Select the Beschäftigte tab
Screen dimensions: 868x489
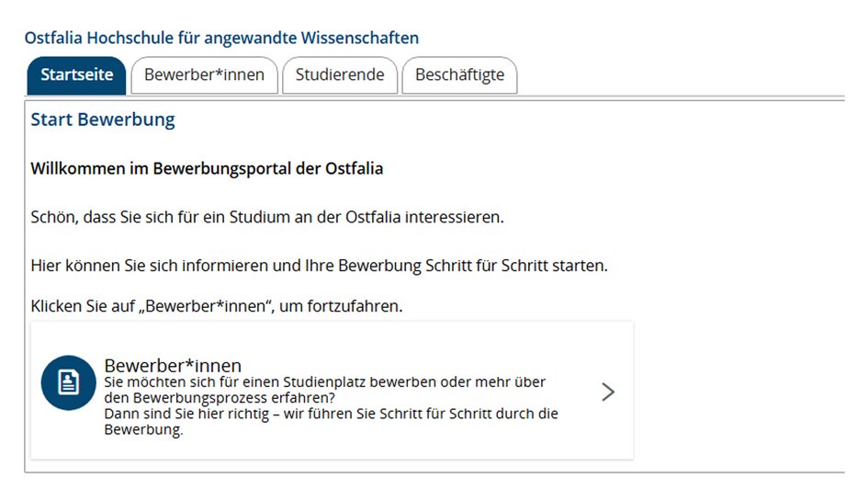459,75
